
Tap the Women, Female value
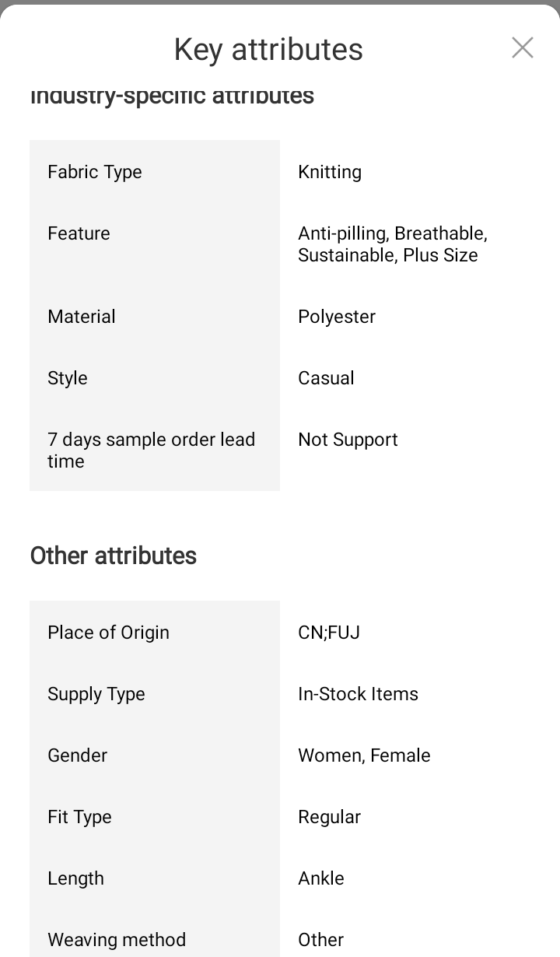click(364, 755)
